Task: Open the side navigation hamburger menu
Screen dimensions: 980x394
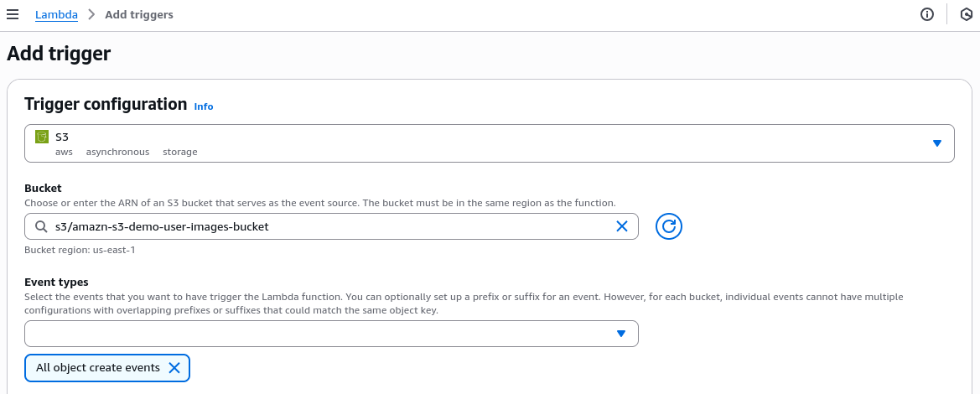Action: [x=13, y=15]
